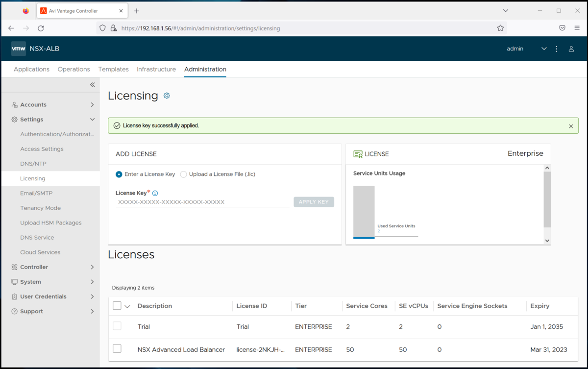Image resolution: width=588 pixels, height=369 pixels.
Task: Open the Firefox View icon
Action: pos(26,11)
